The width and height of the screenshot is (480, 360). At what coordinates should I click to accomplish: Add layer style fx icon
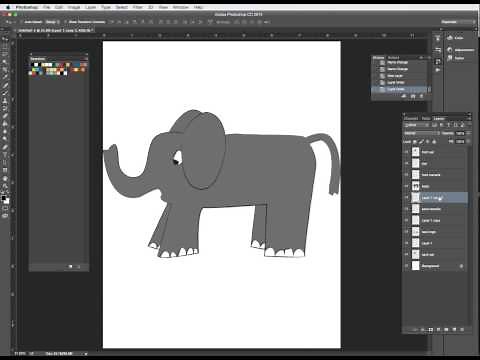tap(423, 329)
